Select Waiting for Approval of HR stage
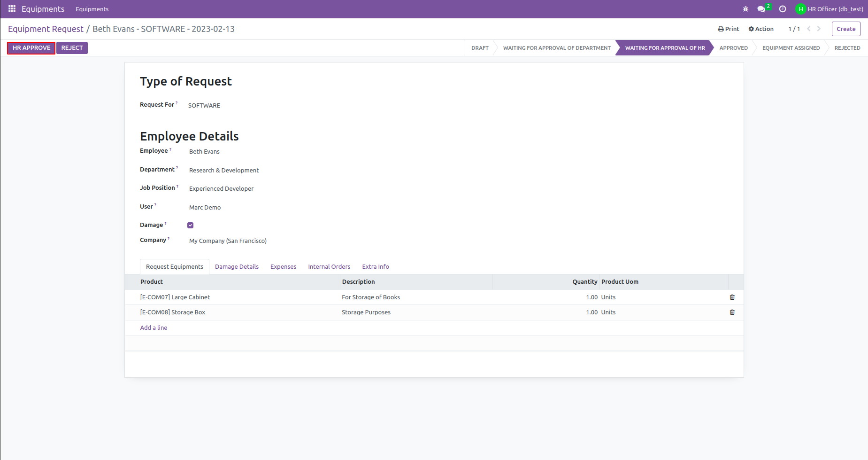The height and width of the screenshot is (460, 868). coord(665,48)
